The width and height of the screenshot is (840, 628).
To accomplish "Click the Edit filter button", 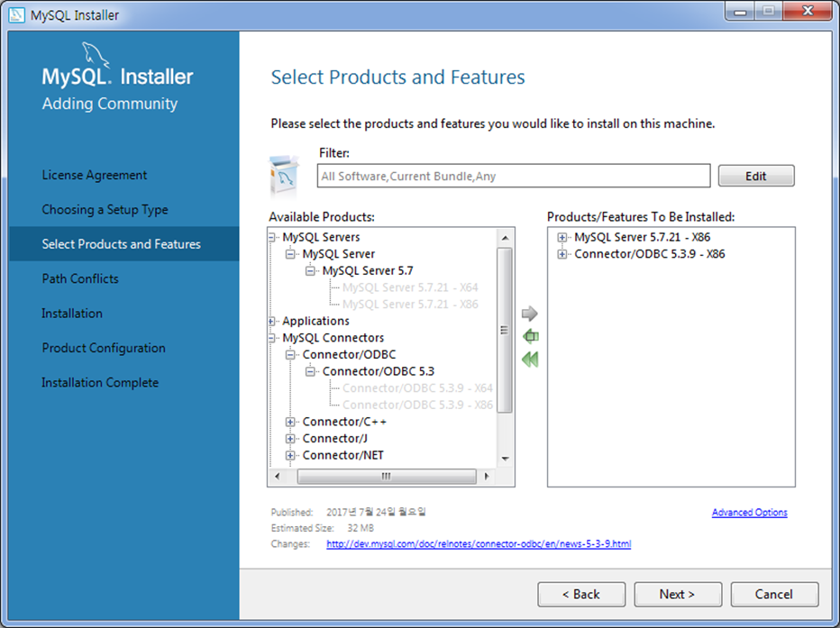I will pos(756,176).
